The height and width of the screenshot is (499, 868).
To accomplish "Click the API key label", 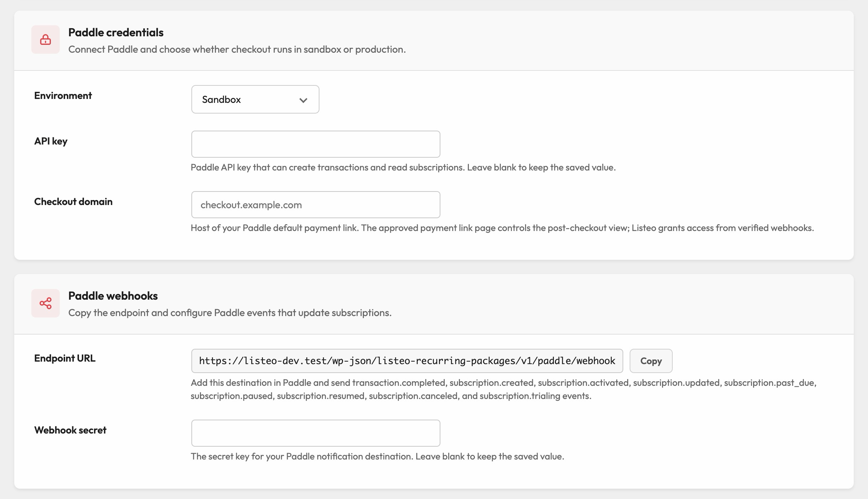I will [x=51, y=141].
